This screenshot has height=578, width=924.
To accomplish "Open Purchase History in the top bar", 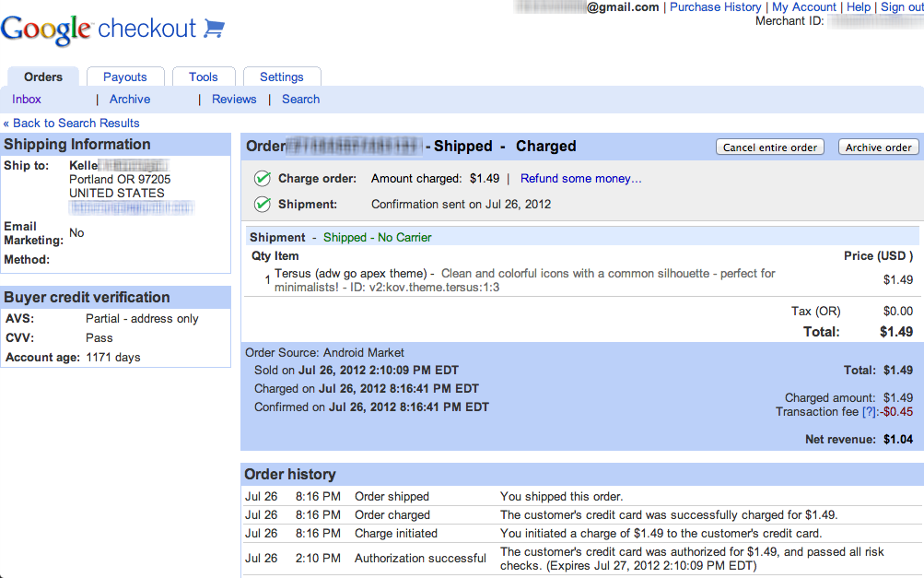I will (x=715, y=7).
